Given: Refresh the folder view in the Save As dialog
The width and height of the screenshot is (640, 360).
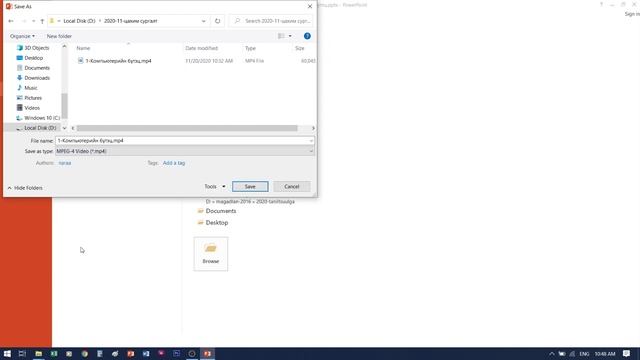Looking at the screenshot, I should click(x=218, y=21).
